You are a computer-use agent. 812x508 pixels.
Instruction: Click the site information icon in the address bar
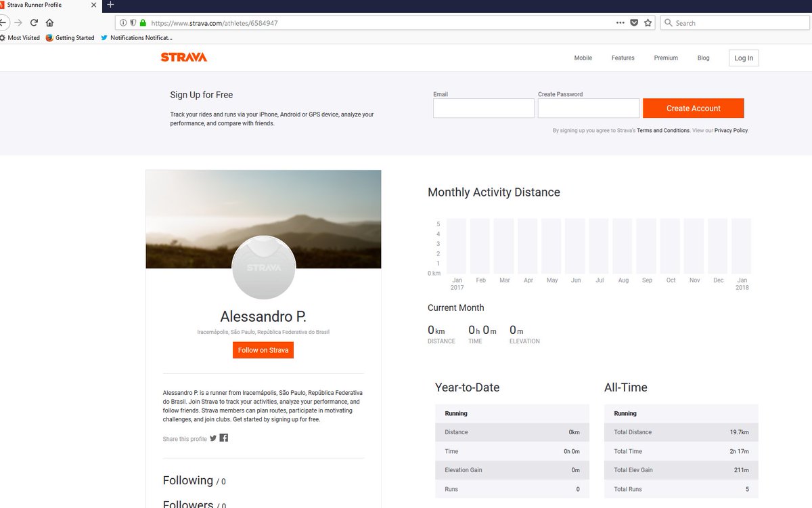point(123,23)
